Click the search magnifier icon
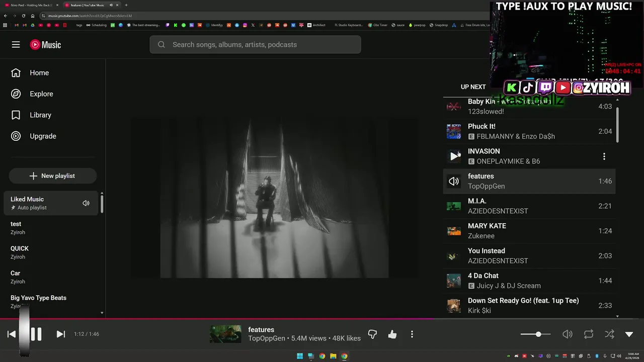Screen dimensions: 644x362 point(162,45)
